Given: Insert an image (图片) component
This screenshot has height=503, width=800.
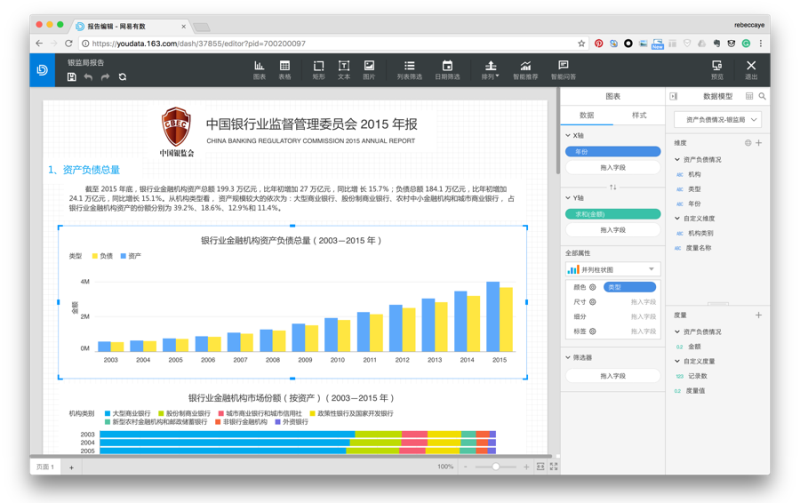Looking at the screenshot, I should click(x=369, y=70).
